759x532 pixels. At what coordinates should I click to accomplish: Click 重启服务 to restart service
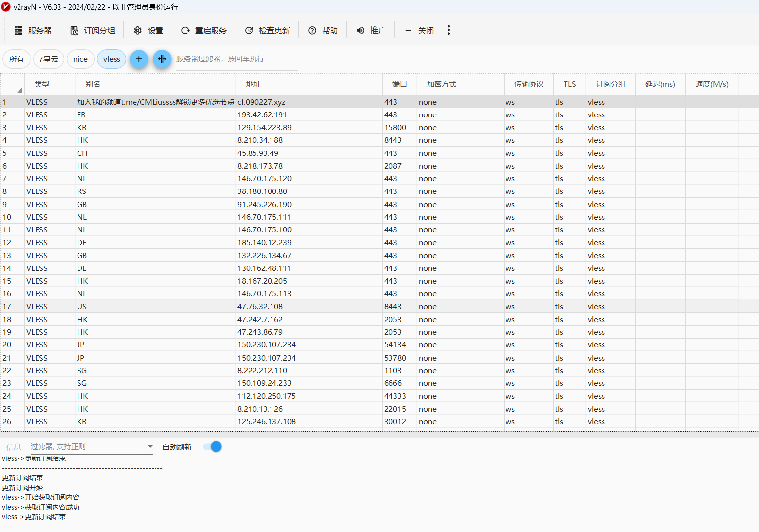point(204,30)
